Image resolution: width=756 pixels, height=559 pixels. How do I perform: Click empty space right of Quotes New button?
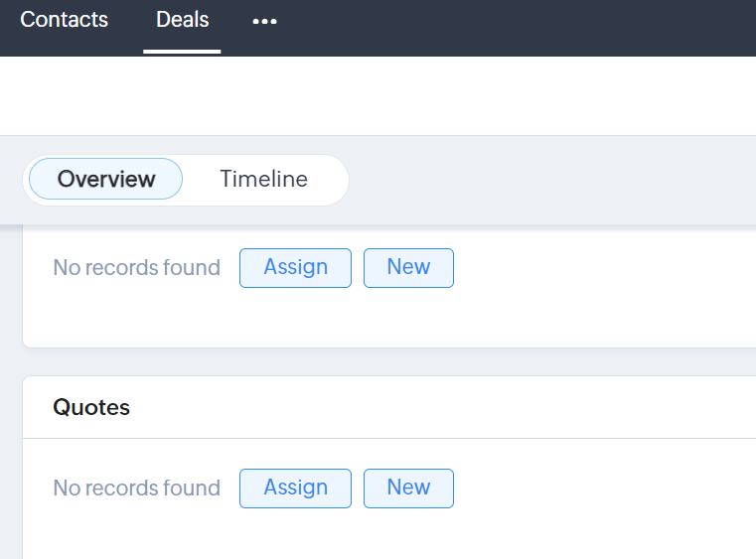[x=596, y=489]
